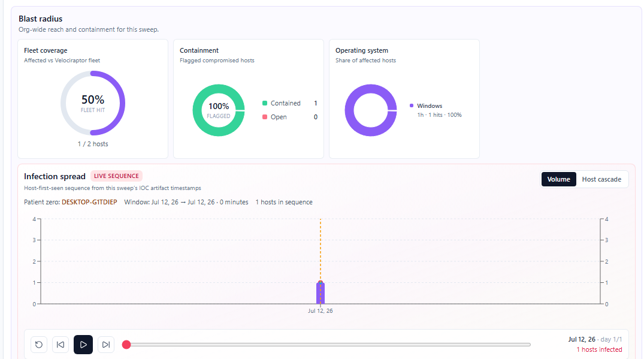
Task: Click the red timeline slider handle
Action: coord(126,345)
